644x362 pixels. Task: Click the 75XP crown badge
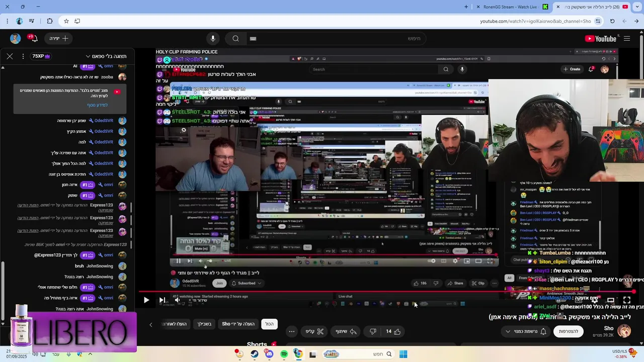tap(41, 56)
